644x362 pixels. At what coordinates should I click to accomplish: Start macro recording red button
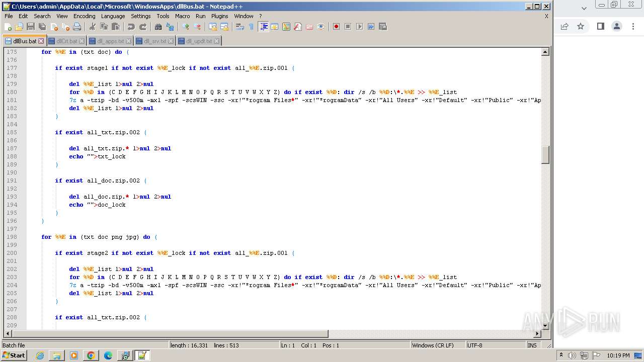pyautogui.click(x=336, y=27)
